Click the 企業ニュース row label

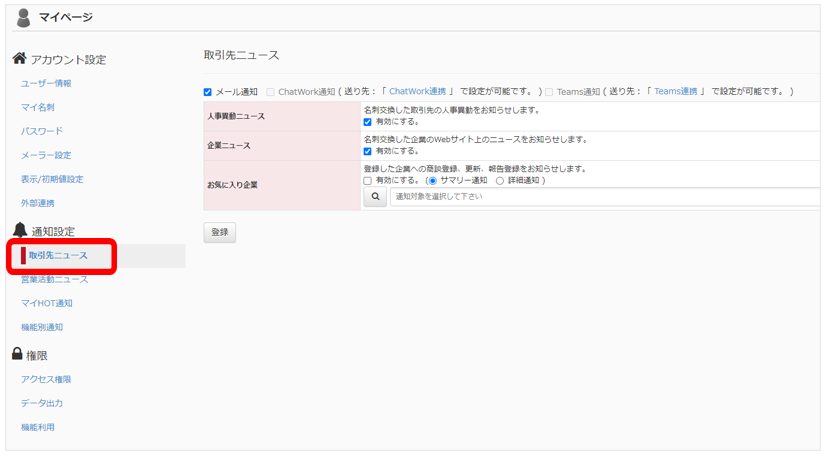tap(228, 146)
